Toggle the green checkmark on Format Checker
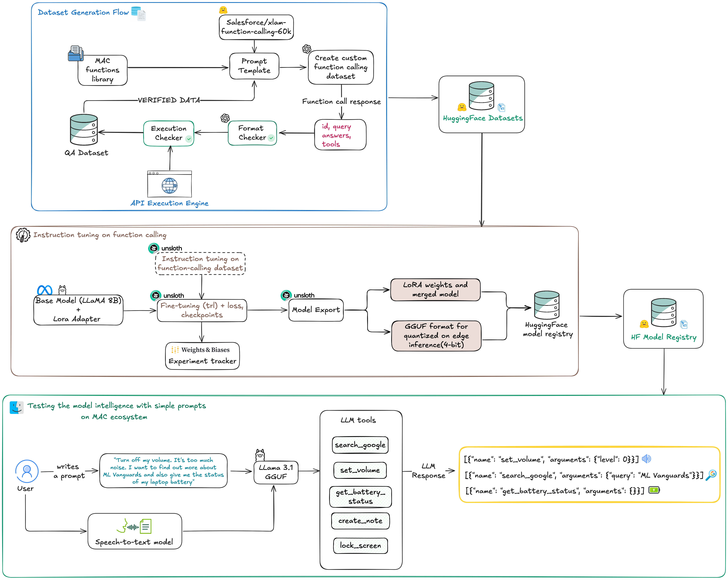The image size is (728, 580). 271,138
